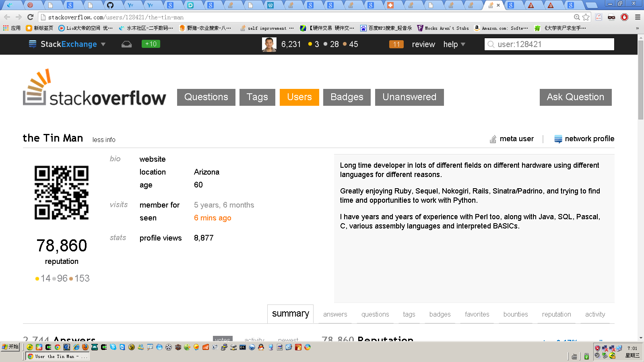Image resolution: width=644 pixels, height=362 pixels.
Task: Click the user avatar in the top bar
Action: pyautogui.click(x=269, y=44)
